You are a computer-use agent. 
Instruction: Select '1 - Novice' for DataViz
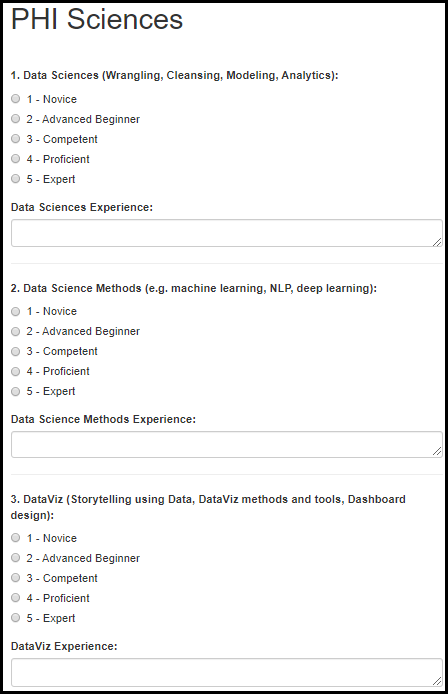click(15, 538)
